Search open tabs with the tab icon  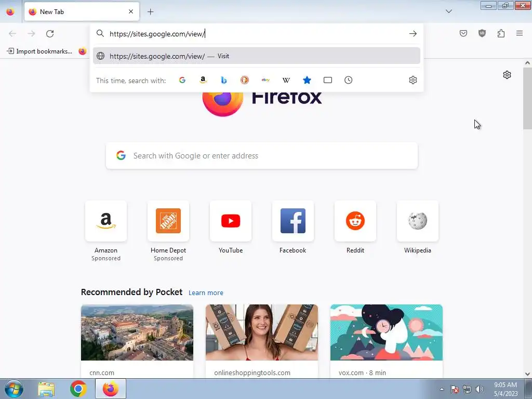(328, 80)
